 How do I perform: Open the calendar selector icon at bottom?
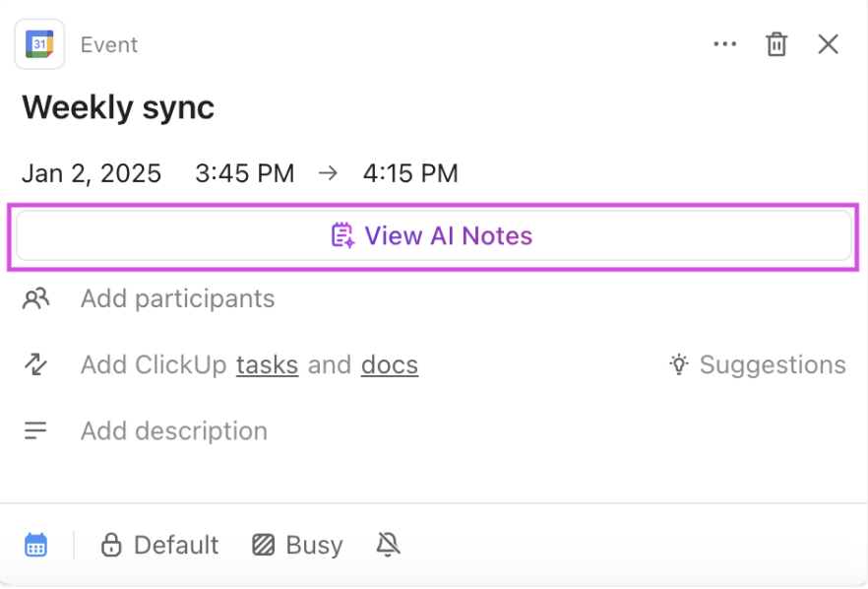click(x=36, y=545)
